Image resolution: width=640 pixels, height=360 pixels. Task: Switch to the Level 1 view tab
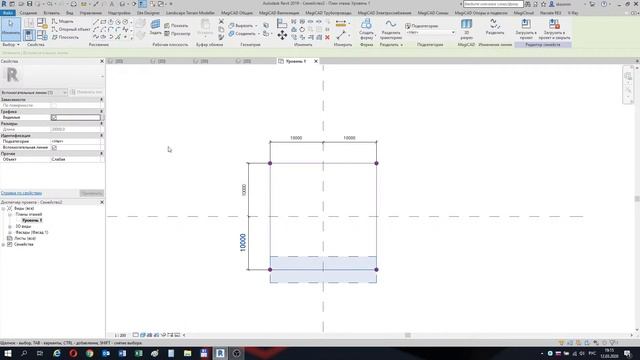coord(296,61)
